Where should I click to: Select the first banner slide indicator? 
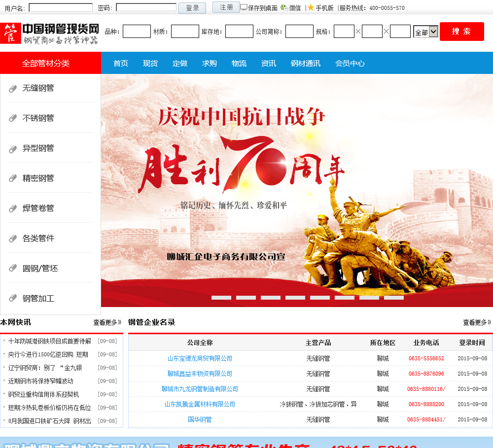(221, 297)
